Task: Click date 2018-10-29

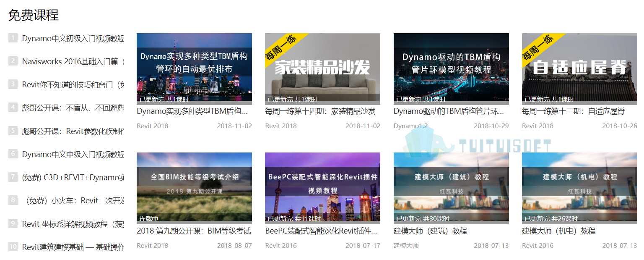Action: pyautogui.click(x=491, y=126)
